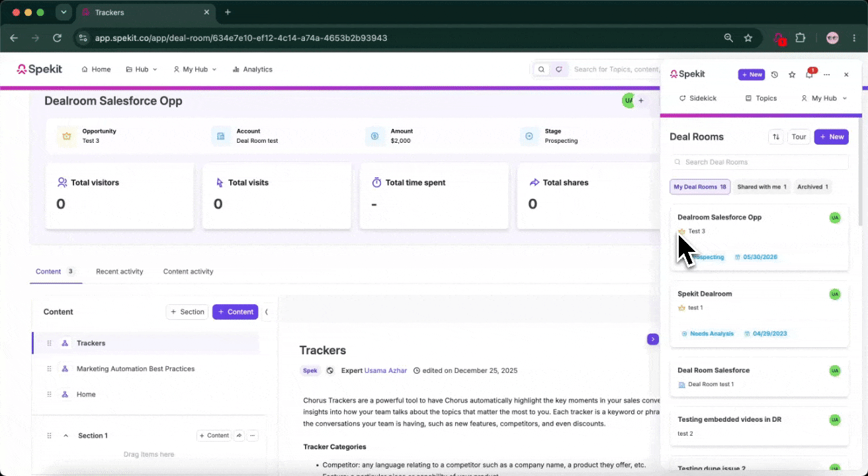The height and width of the screenshot is (476, 868).
Task: Expand the My Hub navigation dropdown
Action: [195, 69]
